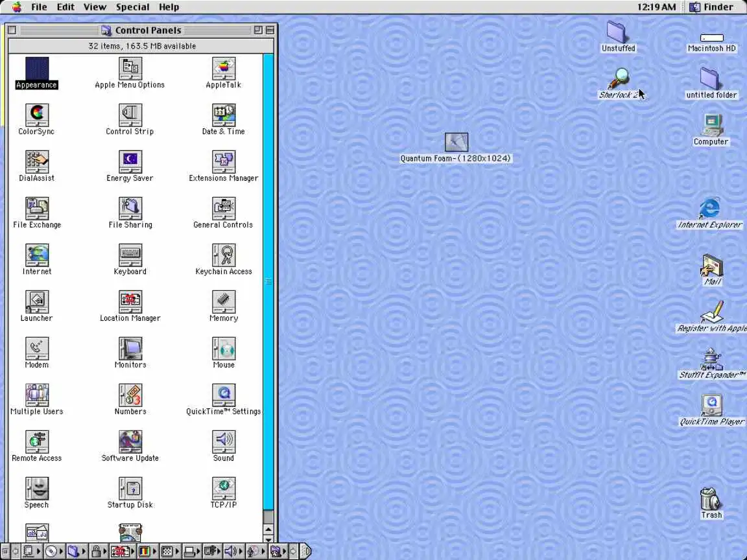Select the AppleTalk control panel
The height and width of the screenshot is (560, 747).
pyautogui.click(x=224, y=69)
